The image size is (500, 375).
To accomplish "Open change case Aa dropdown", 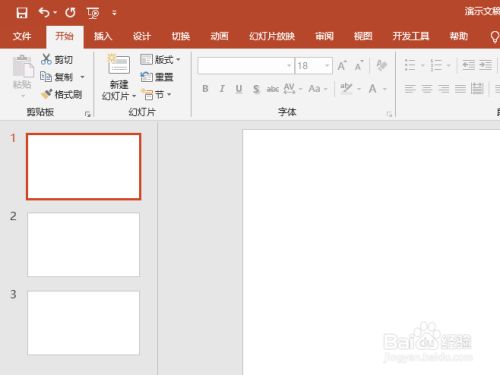I will [x=318, y=89].
